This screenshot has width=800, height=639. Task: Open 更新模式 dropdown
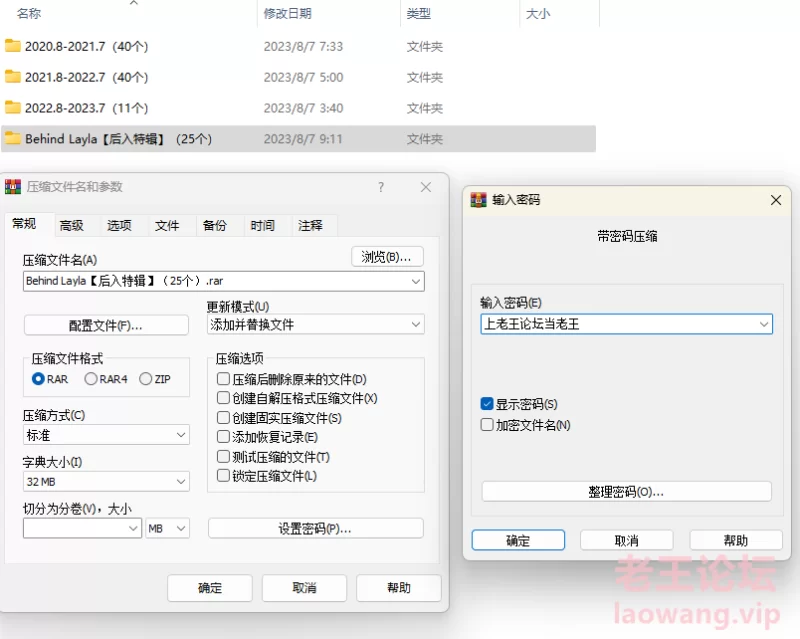[x=416, y=325]
